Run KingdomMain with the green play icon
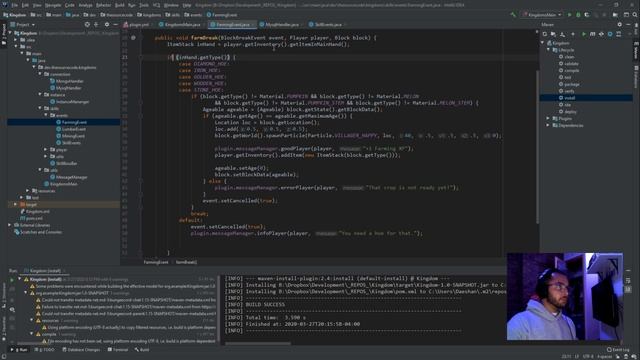The width and height of the screenshot is (640, 360). tap(569, 15)
